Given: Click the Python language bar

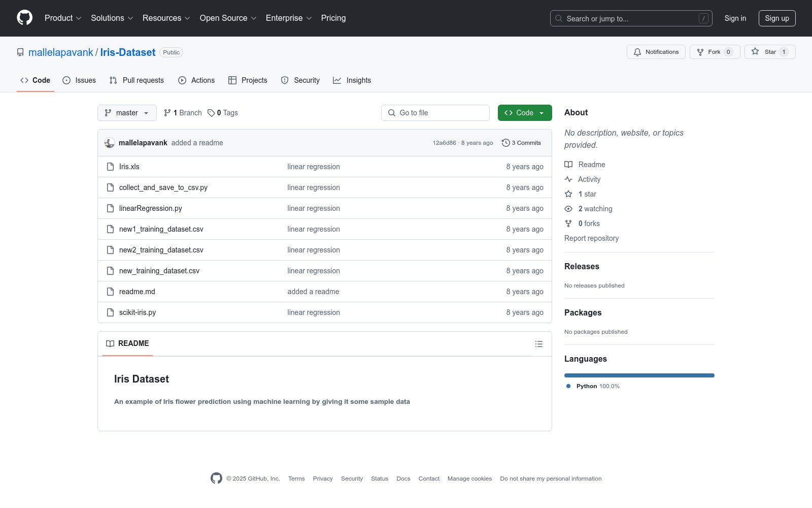Looking at the screenshot, I should pos(639,375).
